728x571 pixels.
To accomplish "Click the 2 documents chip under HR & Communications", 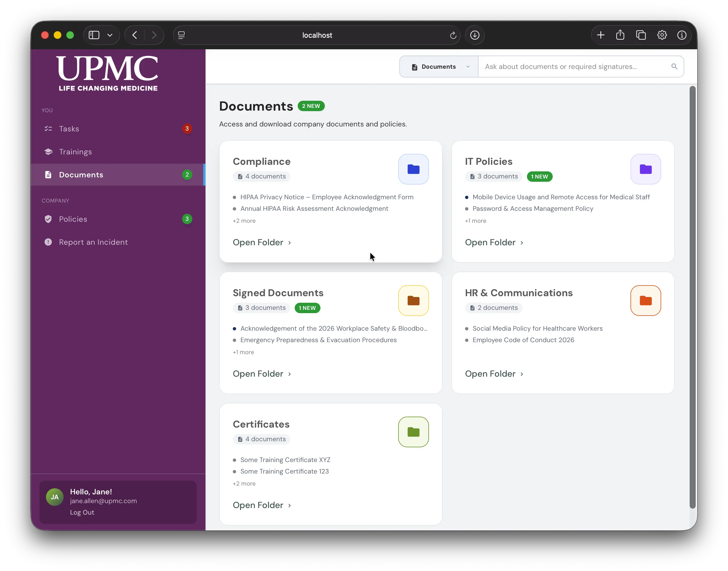I will (494, 308).
